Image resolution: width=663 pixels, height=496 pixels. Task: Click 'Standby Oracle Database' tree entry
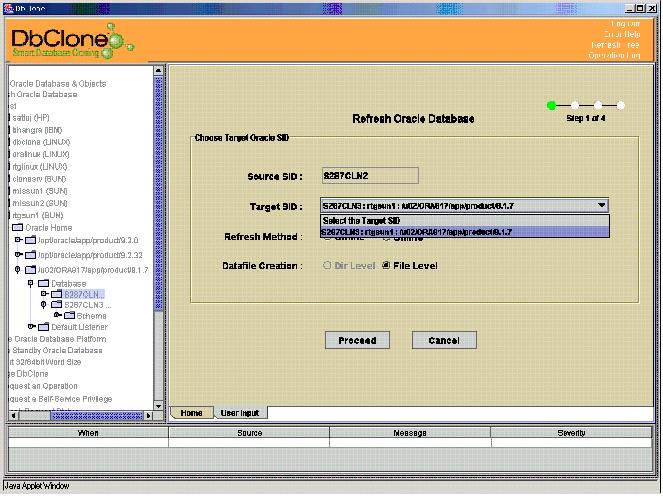tap(56, 351)
